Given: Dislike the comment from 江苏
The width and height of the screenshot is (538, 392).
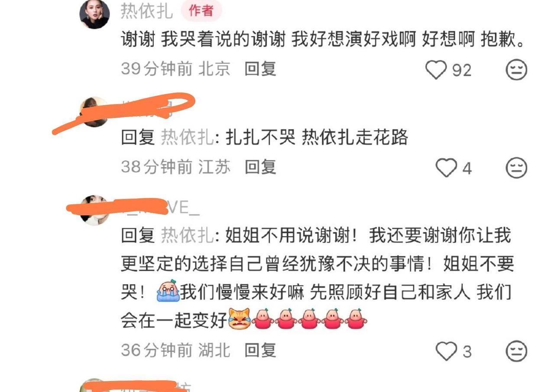Looking at the screenshot, I should [516, 168].
